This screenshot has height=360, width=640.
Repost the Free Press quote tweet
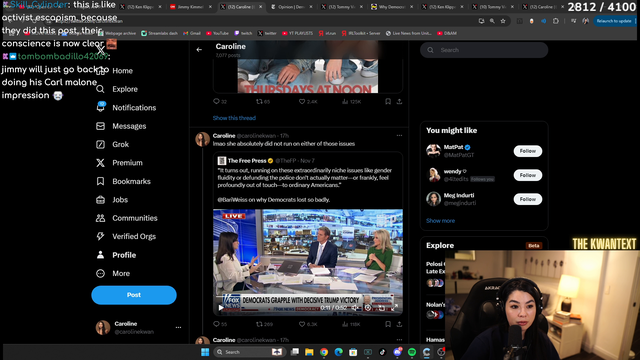(x=259, y=324)
